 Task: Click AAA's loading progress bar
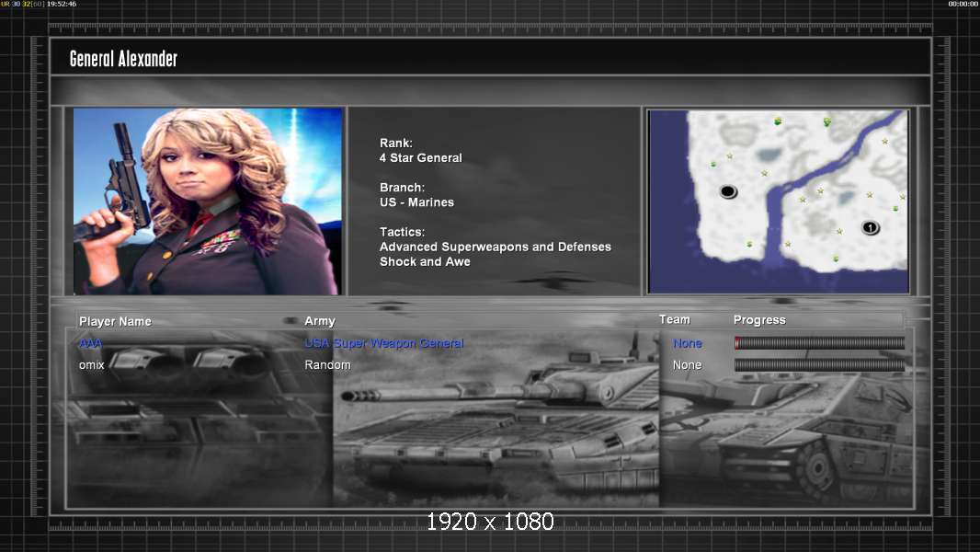(x=819, y=342)
